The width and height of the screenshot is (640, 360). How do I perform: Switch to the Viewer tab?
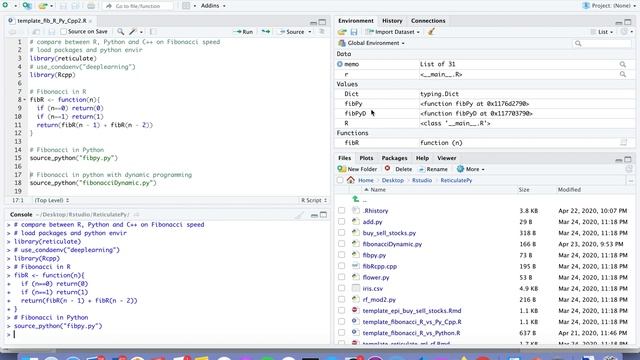(447, 158)
